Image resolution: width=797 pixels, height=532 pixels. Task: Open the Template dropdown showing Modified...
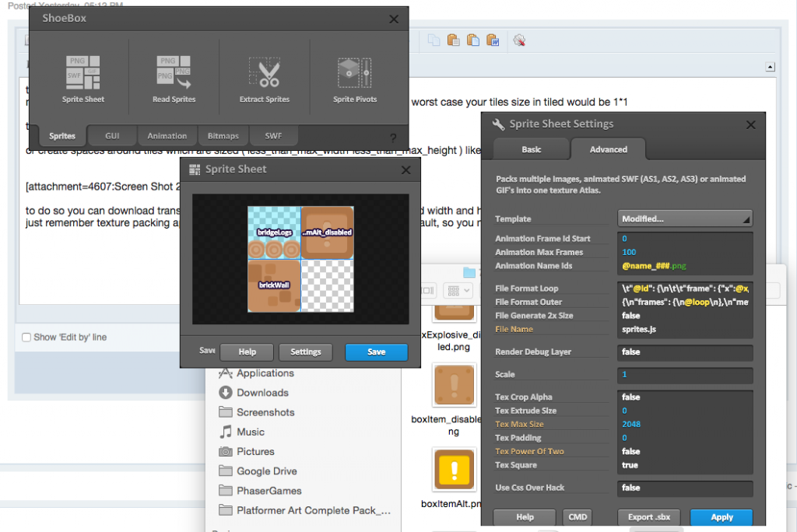[685, 219]
